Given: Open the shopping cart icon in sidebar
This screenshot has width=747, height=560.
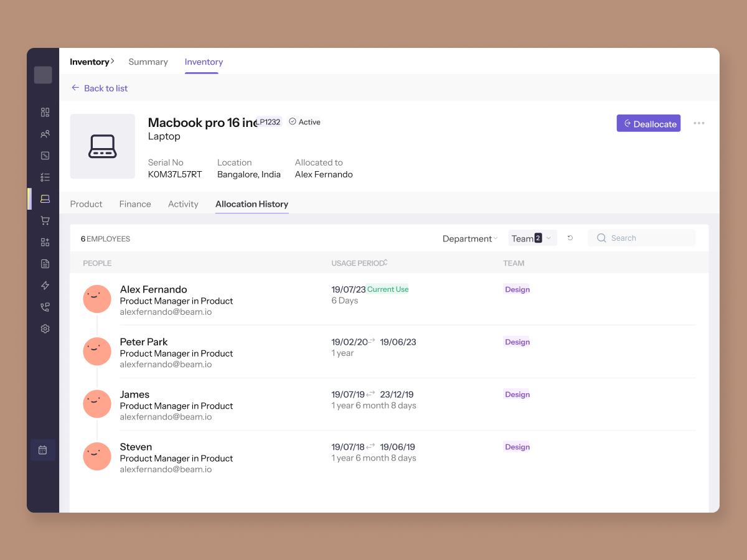Looking at the screenshot, I should tap(45, 220).
